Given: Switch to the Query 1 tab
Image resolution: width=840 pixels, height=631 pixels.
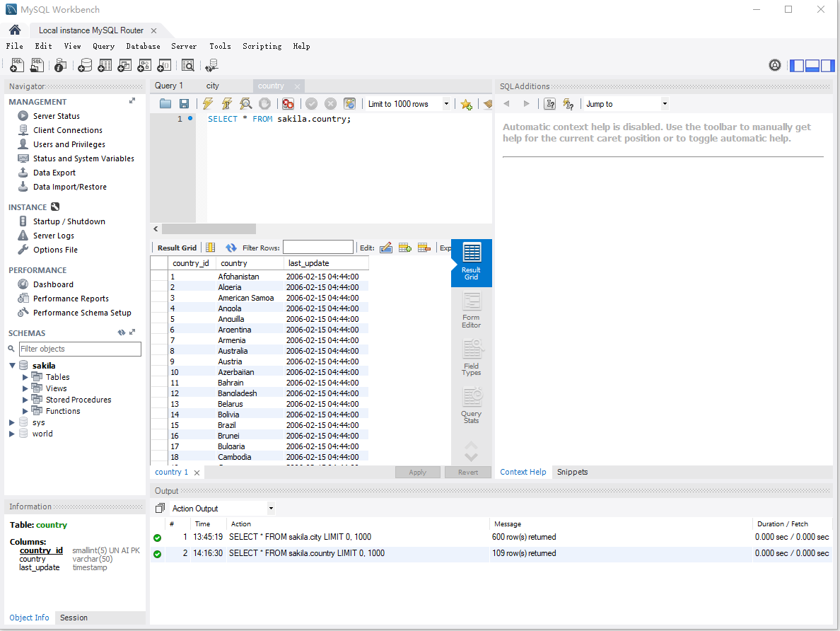Looking at the screenshot, I should (x=169, y=86).
